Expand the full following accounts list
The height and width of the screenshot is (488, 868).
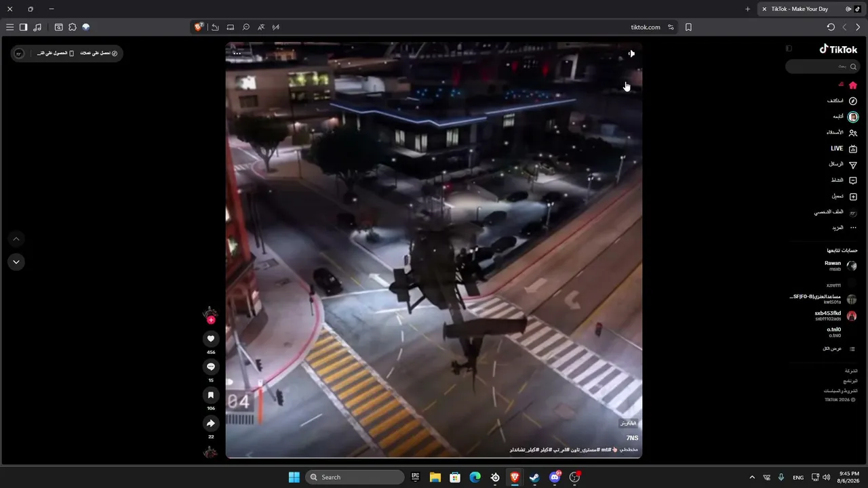840,348
